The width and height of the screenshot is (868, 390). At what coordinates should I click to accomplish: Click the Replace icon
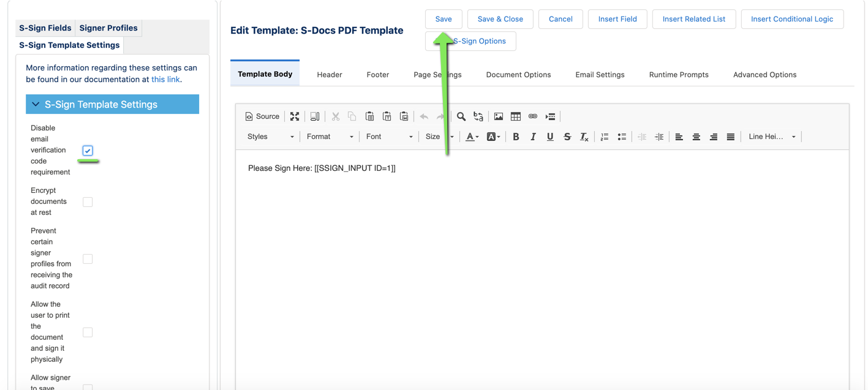[x=478, y=116]
